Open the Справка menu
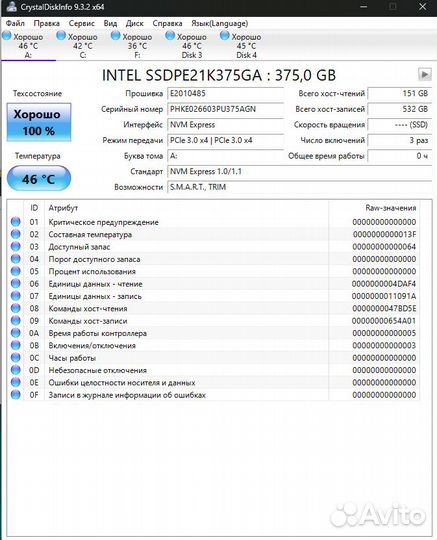This screenshot has width=437, height=540. [x=167, y=23]
